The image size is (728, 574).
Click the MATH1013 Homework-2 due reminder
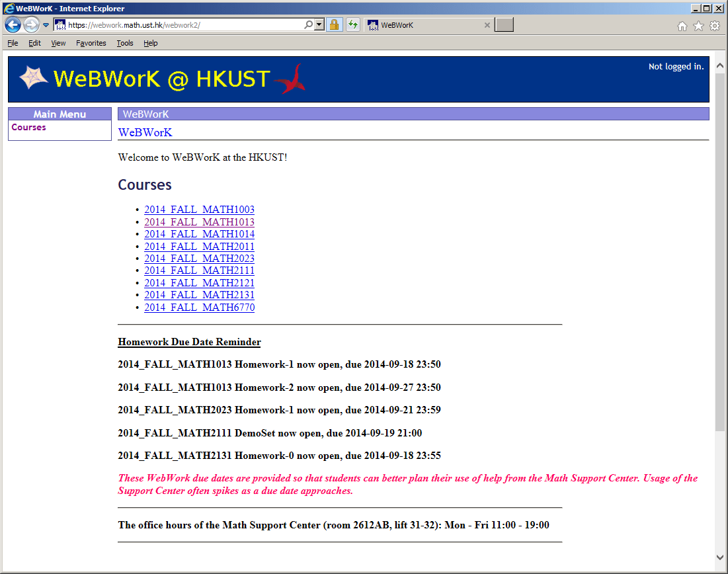coord(279,388)
